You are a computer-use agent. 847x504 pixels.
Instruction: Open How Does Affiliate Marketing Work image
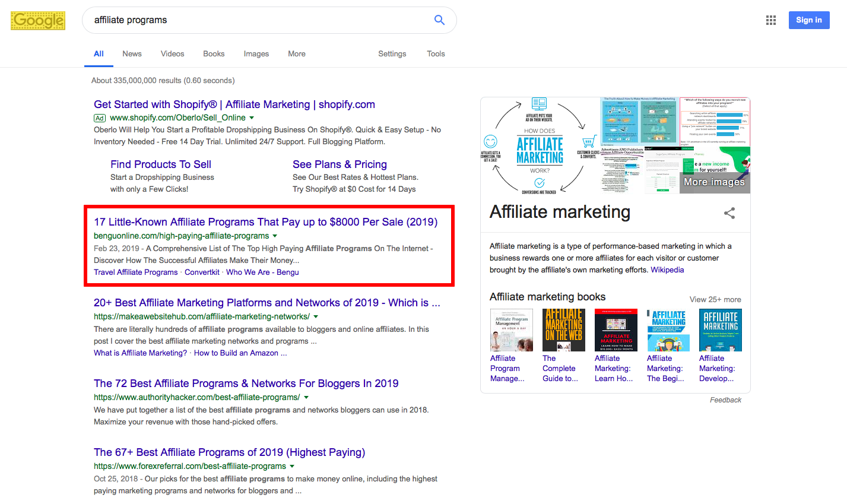coord(540,145)
